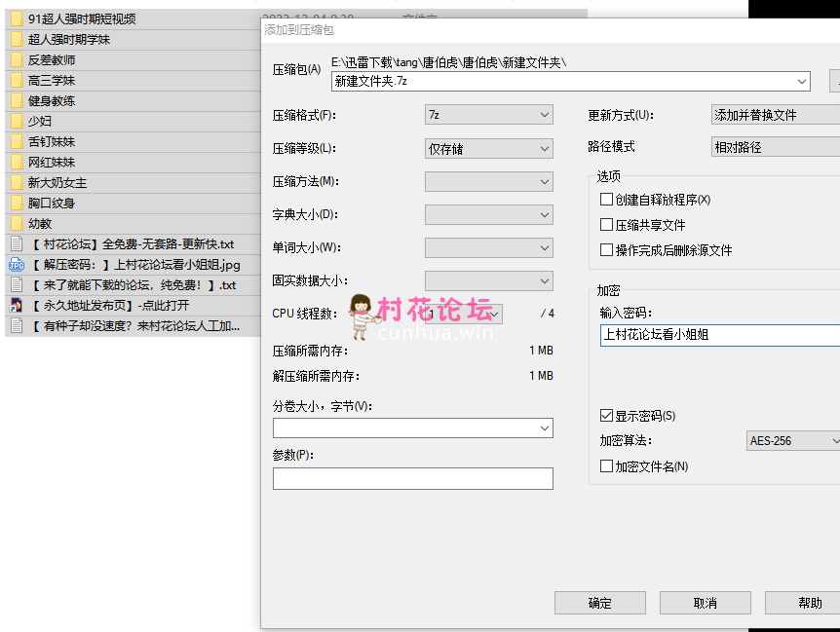
Task: Toggle the 压缩共享文件 checkbox
Action: [607, 225]
